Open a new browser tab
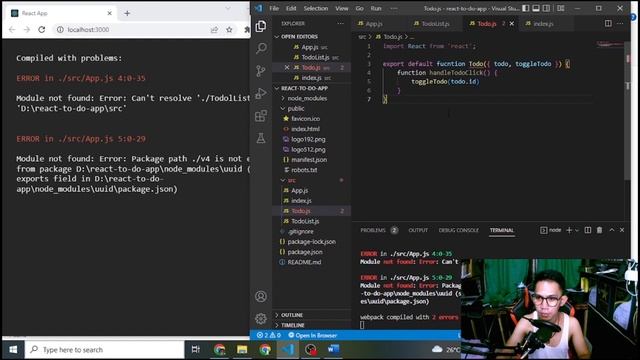The image size is (640, 360). click(127, 13)
